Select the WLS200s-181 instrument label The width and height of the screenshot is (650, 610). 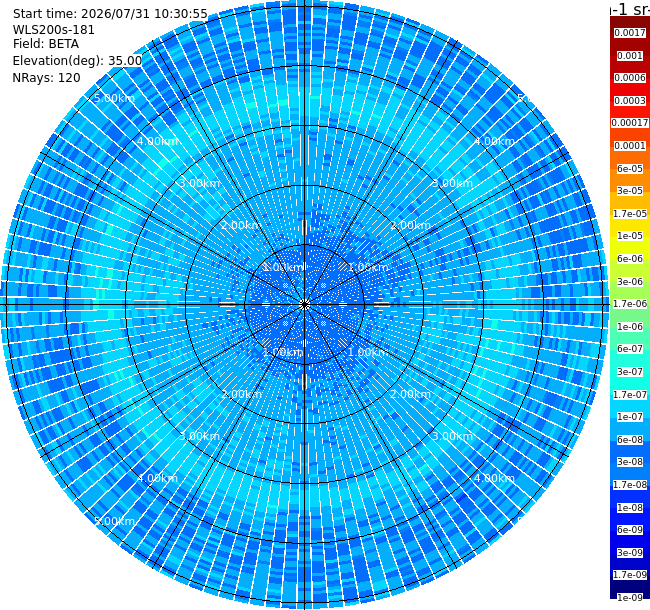click(x=54, y=30)
